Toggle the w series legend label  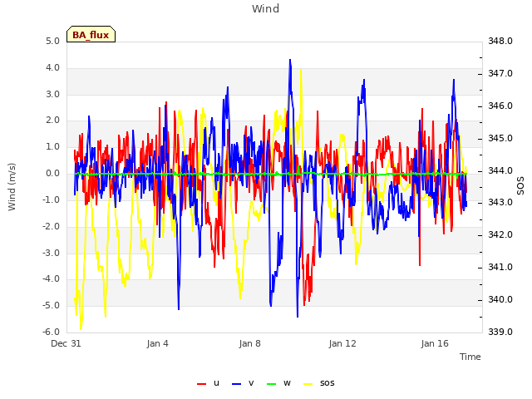coord(287,382)
